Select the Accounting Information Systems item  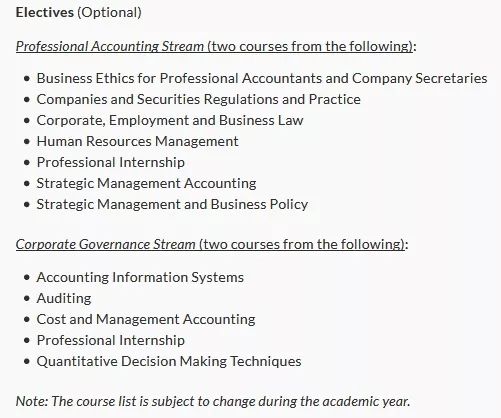(x=140, y=277)
